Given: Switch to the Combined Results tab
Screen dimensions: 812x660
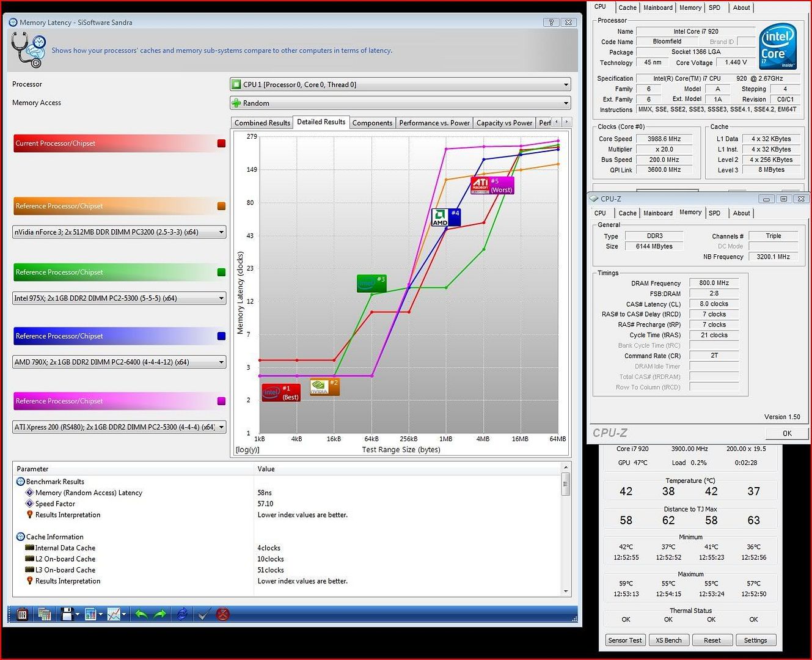Looking at the screenshot, I should [262, 123].
